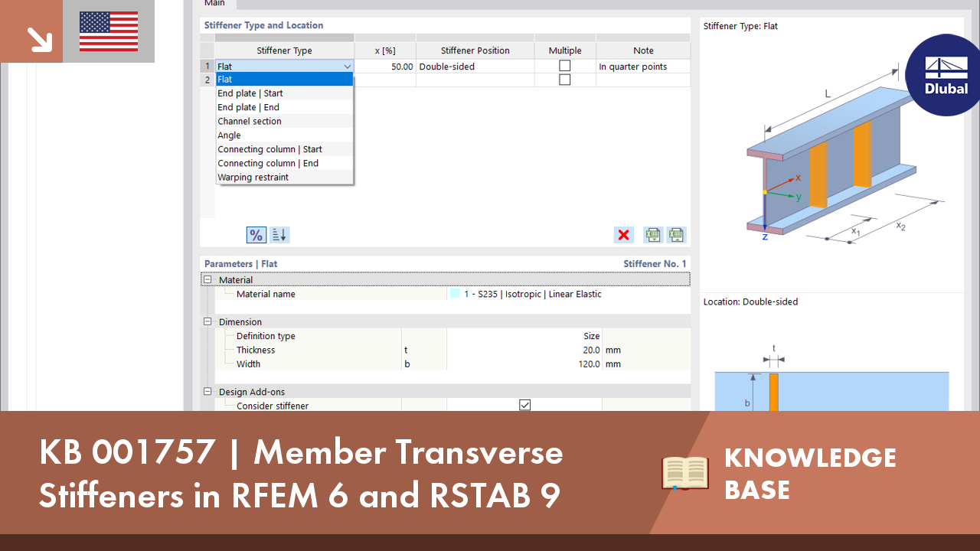Select row number 2 header
This screenshot has height=551, width=980.
point(207,80)
